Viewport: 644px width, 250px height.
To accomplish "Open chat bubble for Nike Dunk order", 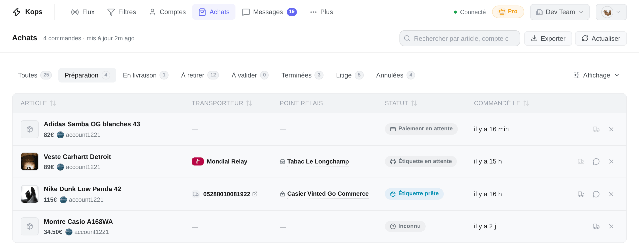I will coord(596,194).
